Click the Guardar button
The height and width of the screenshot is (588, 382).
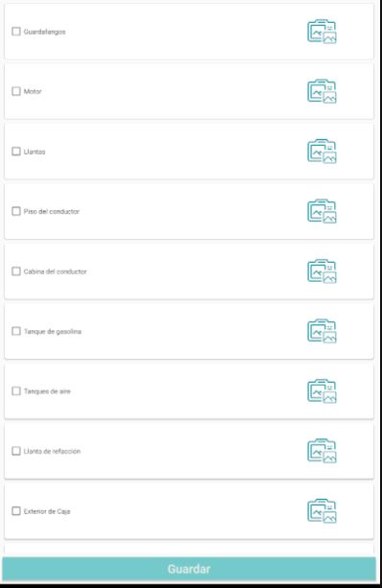(x=189, y=569)
